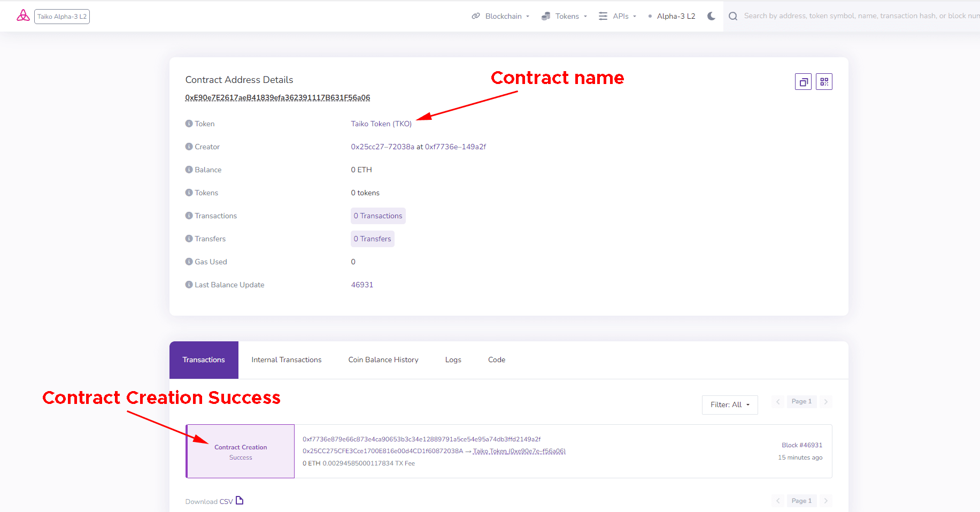Image resolution: width=980 pixels, height=512 pixels.
Task: Click bottom Page 1 indicator
Action: point(801,501)
